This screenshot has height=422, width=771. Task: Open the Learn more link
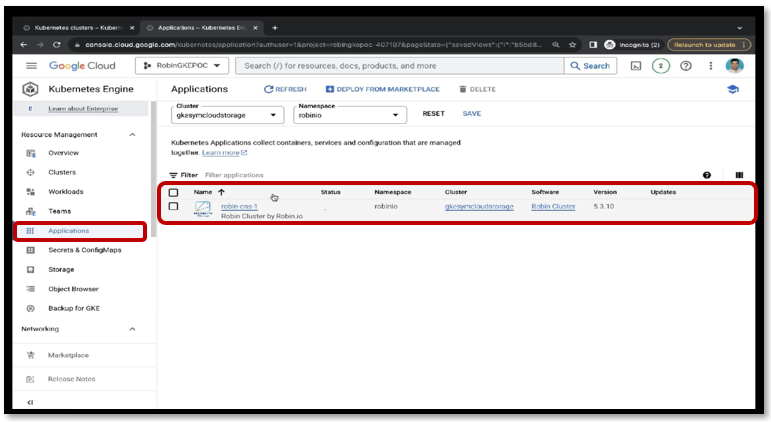point(224,153)
